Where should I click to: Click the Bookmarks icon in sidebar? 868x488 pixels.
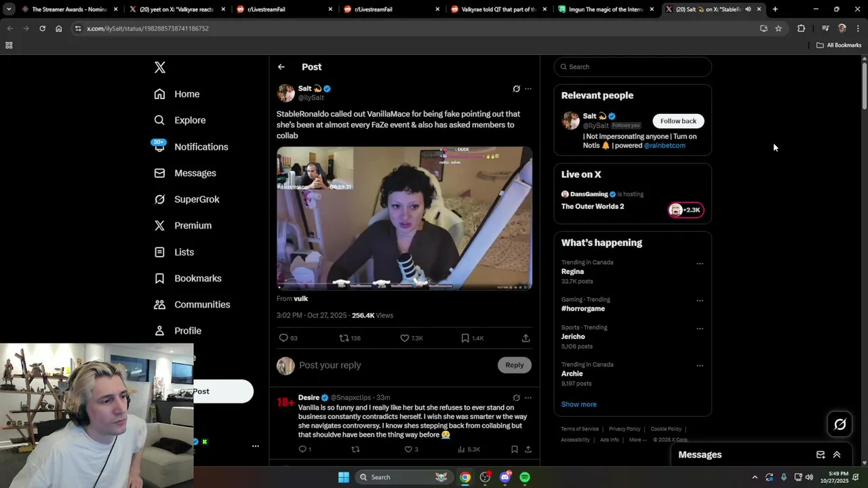click(x=159, y=279)
